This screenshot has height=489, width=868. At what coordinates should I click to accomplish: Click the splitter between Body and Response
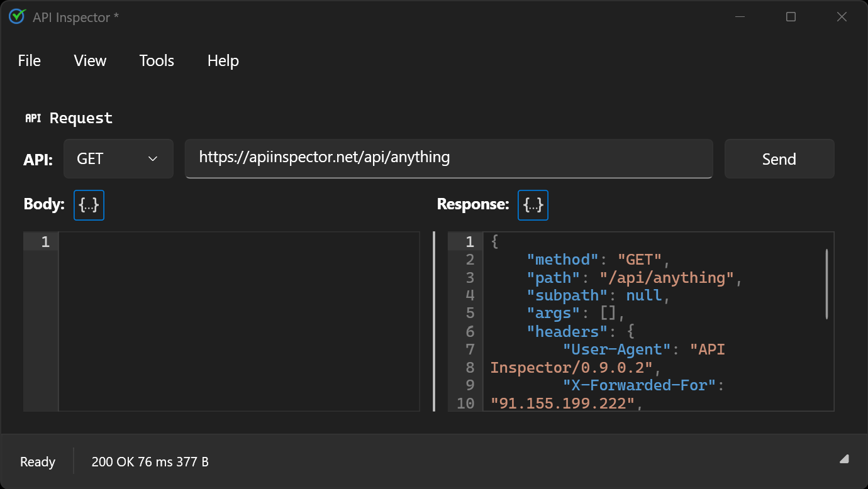point(434,322)
